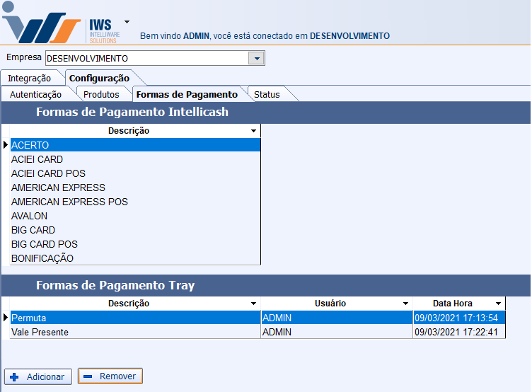Open Usuário column filter arrow
The image size is (532, 392).
[405, 304]
